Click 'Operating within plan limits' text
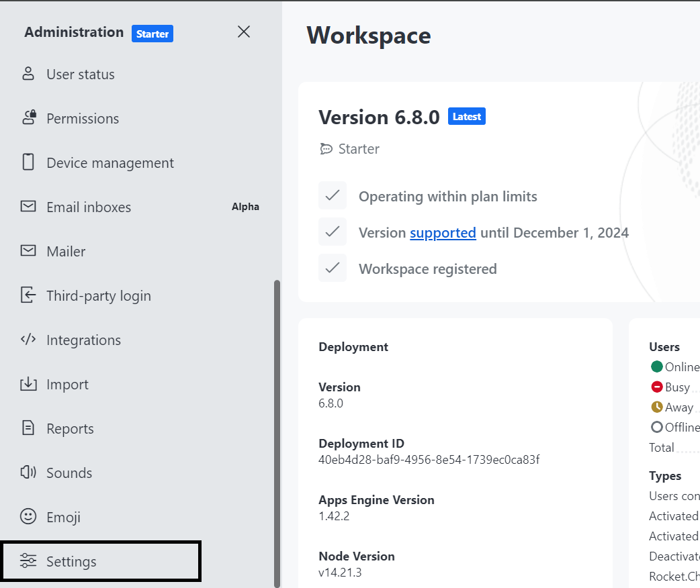 click(448, 196)
